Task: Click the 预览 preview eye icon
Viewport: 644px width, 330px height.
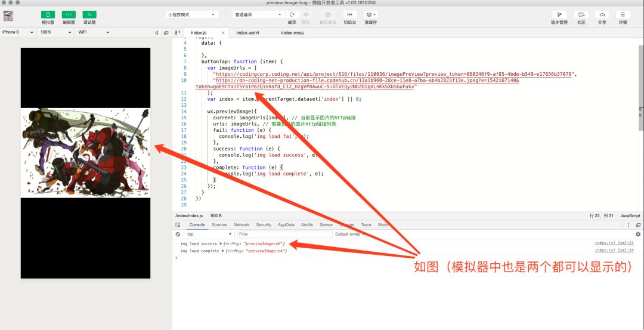Action: (x=306, y=14)
